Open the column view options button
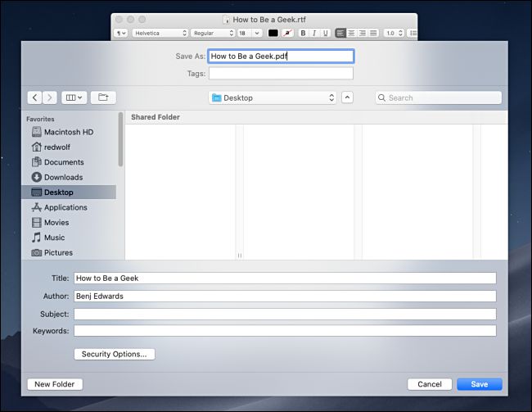The width and height of the screenshot is (532, 412). [x=74, y=97]
